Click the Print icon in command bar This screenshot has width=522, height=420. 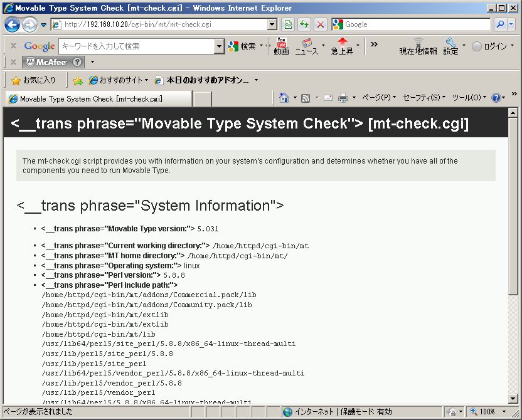[343, 98]
